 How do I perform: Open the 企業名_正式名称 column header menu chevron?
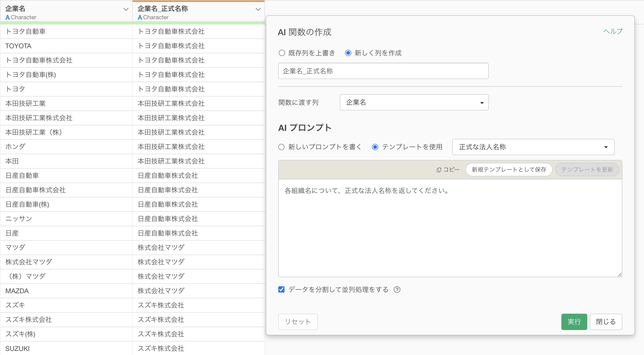(x=258, y=9)
